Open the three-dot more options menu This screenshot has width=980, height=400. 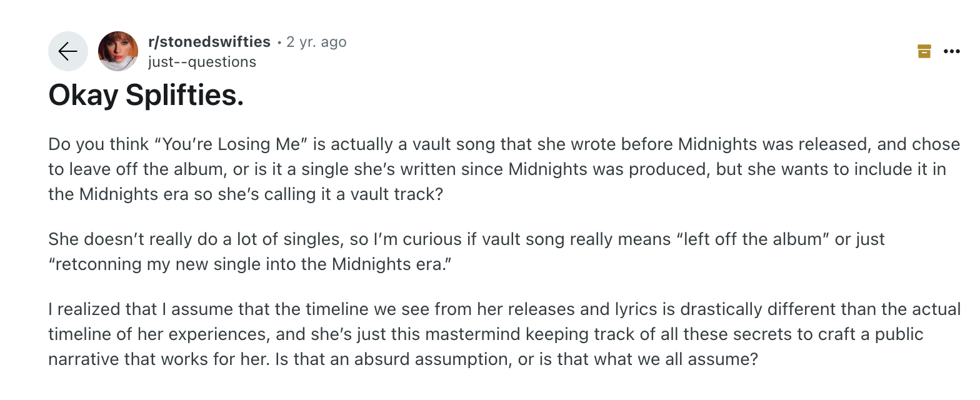coord(951,51)
